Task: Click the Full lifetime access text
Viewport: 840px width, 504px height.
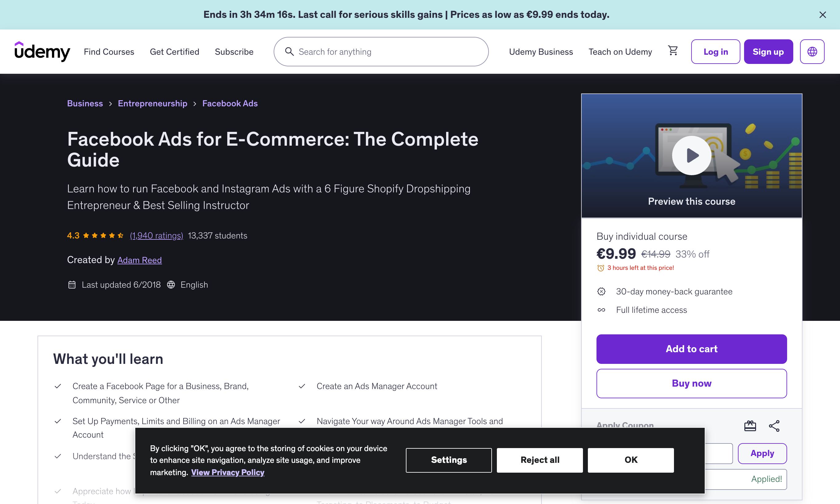Action: tap(652, 310)
